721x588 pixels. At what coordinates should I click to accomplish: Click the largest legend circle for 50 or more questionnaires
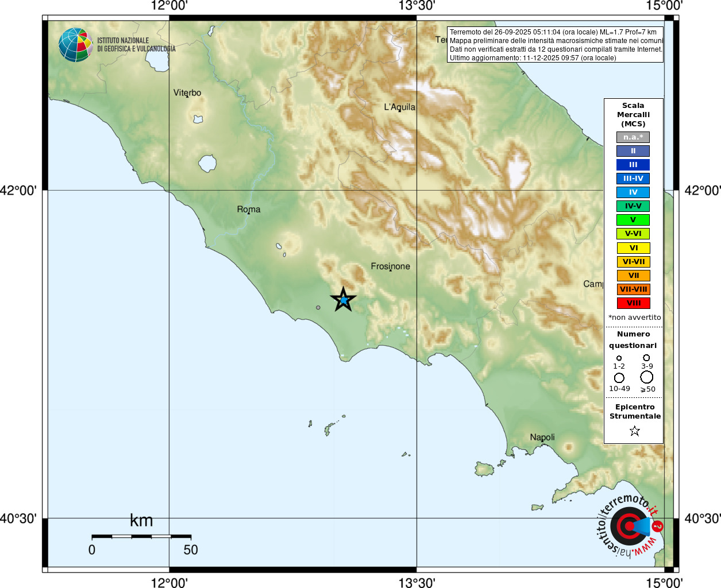pos(647,377)
